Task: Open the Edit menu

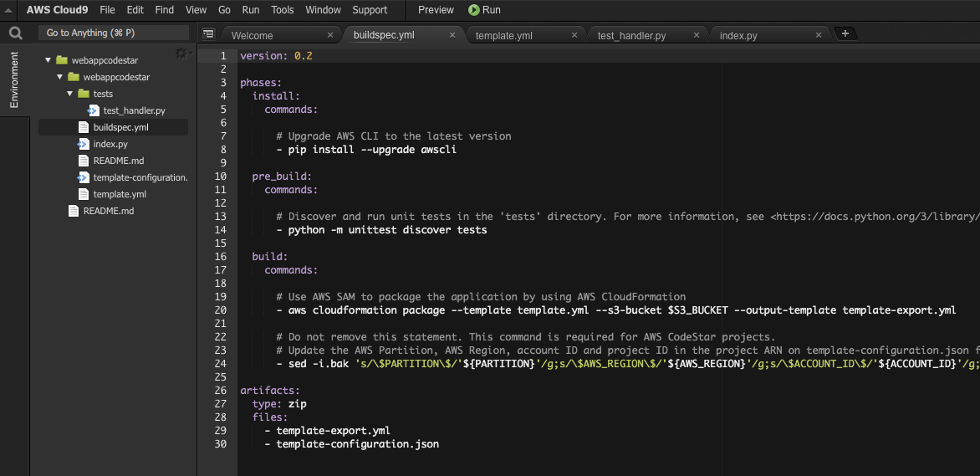Action: (135, 10)
